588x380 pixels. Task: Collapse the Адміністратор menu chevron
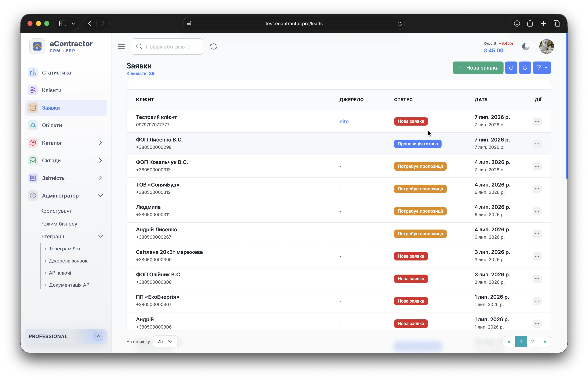point(100,195)
